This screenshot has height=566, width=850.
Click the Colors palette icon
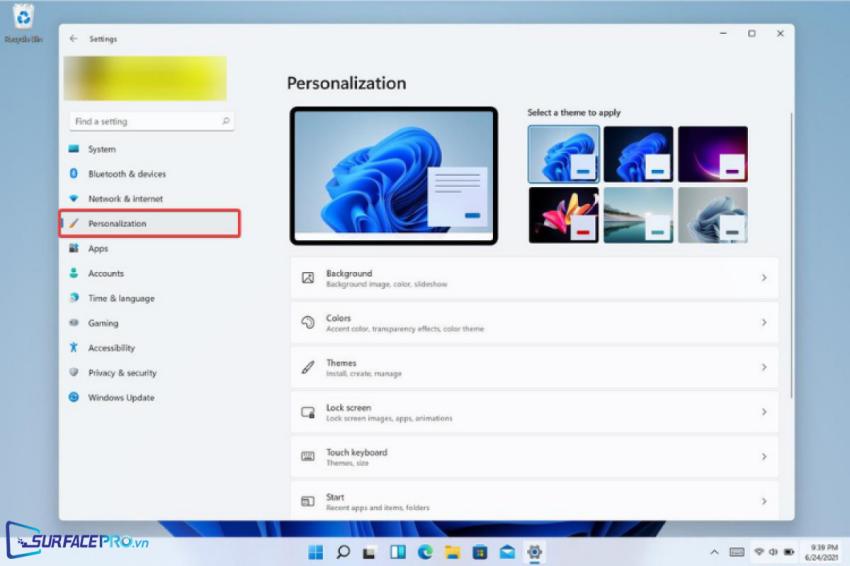point(307,323)
